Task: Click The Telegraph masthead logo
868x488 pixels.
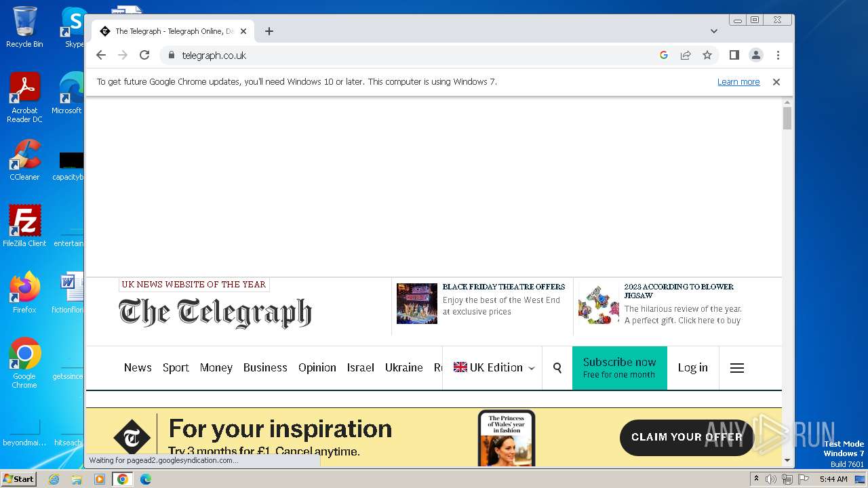Action: [x=215, y=312]
